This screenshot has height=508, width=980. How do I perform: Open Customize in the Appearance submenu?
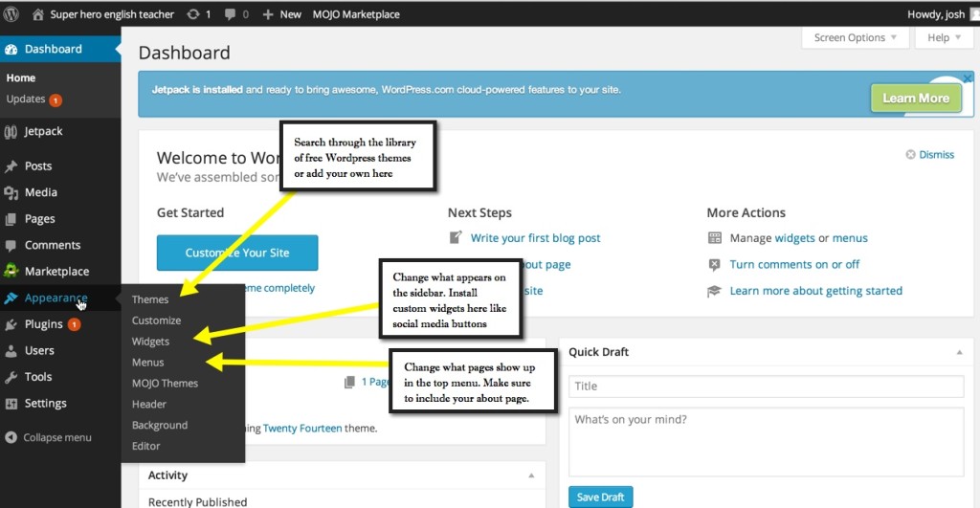156,320
